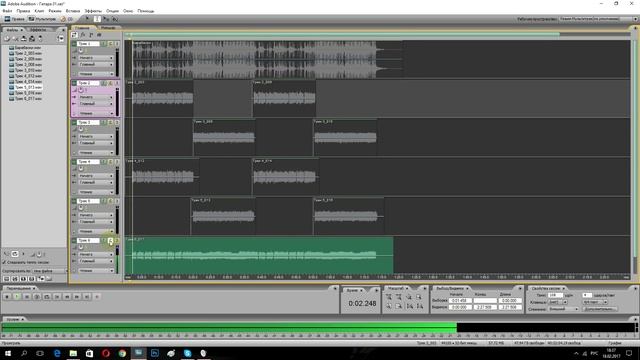Solo Трек 4 with its S button

pyautogui.click(x=110, y=162)
